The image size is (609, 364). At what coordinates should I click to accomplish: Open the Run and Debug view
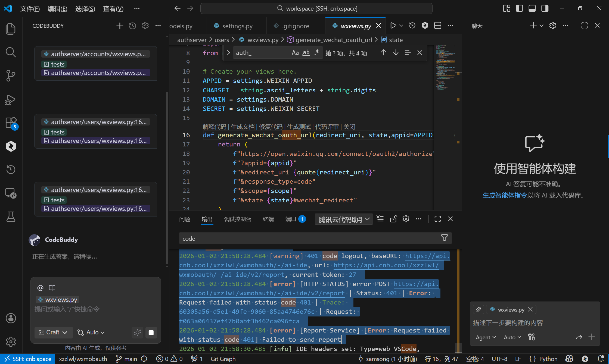[x=11, y=100]
